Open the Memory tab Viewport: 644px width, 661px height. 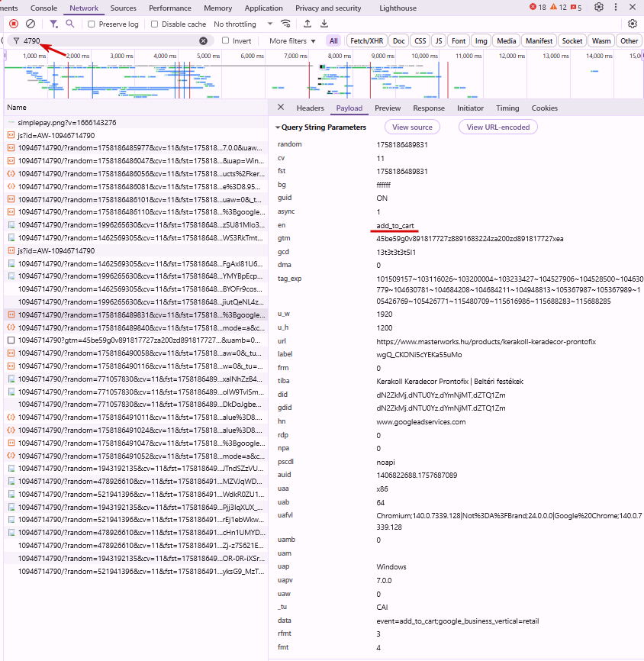click(218, 8)
